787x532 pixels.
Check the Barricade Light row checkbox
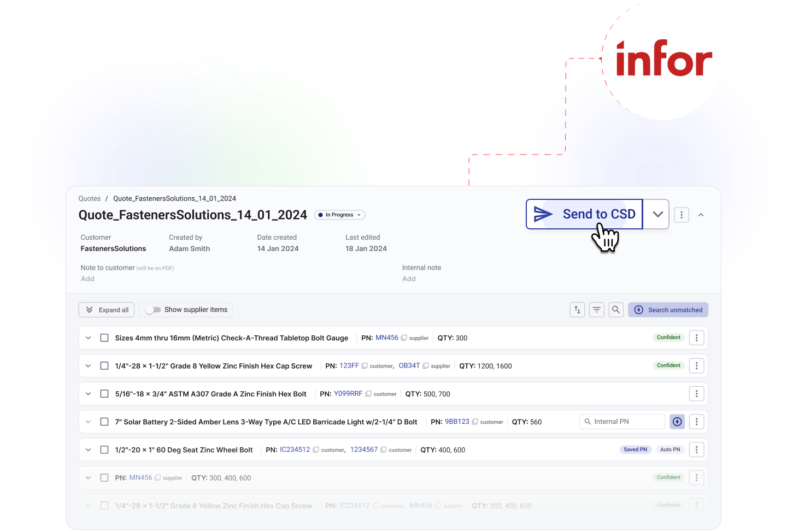coord(104,422)
